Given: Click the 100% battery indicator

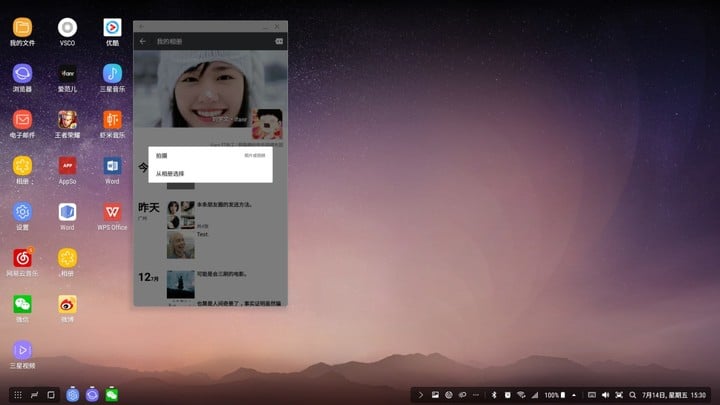Looking at the screenshot, I should pyautogui.click(x=555, y=395).
